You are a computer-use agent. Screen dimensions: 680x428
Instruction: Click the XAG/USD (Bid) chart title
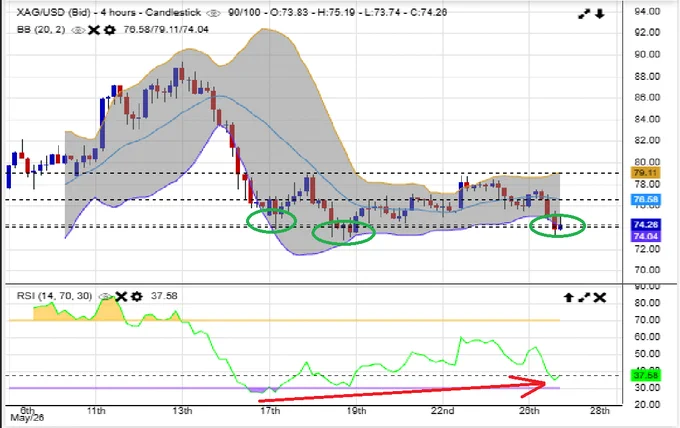pos(54,13)
